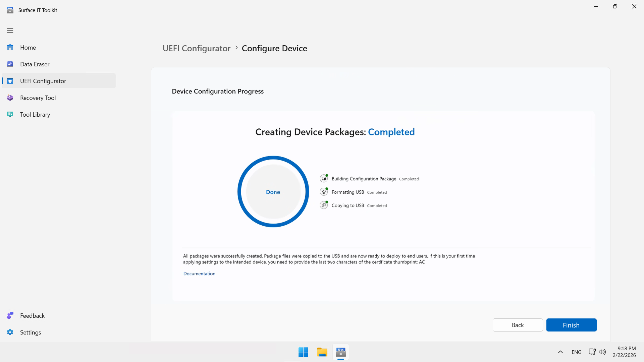Click the Home icon in sidebar
This screenshot has width=644, height=362.
(x=10, y=48)
